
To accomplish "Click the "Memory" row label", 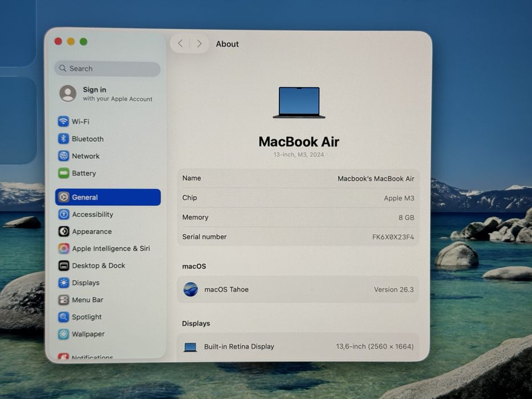I will pos(196,218).
